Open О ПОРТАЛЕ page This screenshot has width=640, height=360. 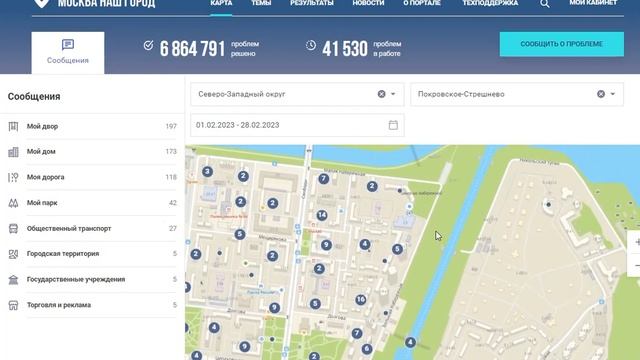coord(422,3)
